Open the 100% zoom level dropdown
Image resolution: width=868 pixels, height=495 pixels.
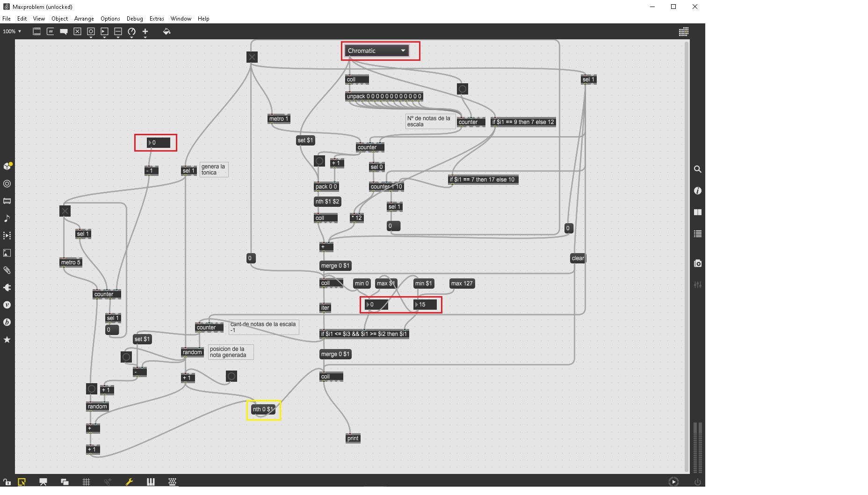pyautogui.click(x=12, y=31)
